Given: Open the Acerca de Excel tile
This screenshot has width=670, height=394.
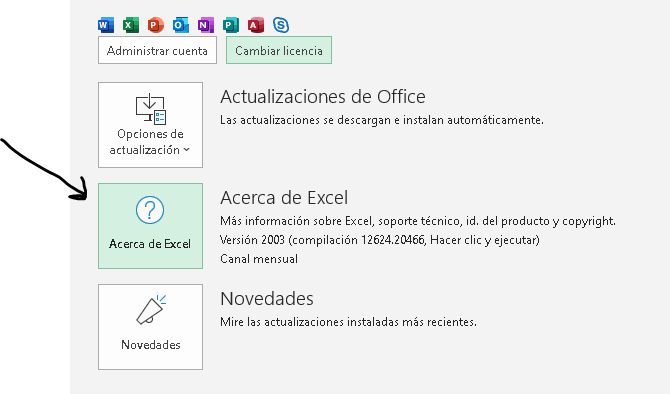Looking at the screenshot, I should 150,226.
